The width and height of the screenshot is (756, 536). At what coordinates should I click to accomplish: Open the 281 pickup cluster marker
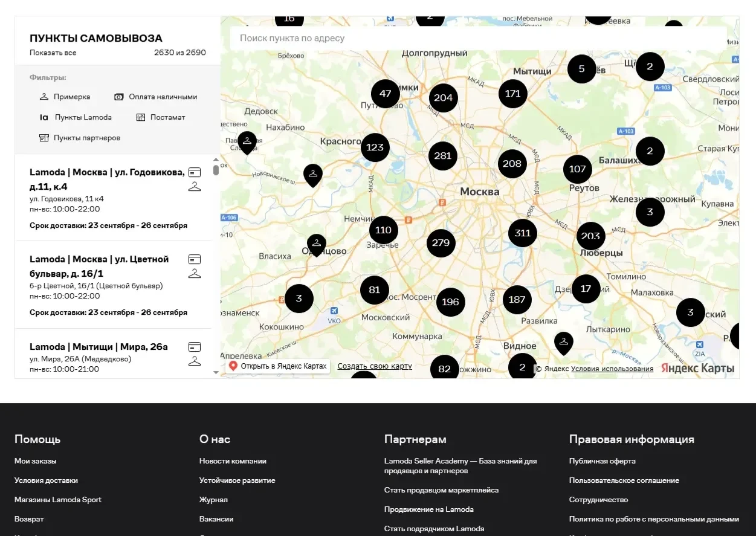pyautogui.click(x=443, y=155)
